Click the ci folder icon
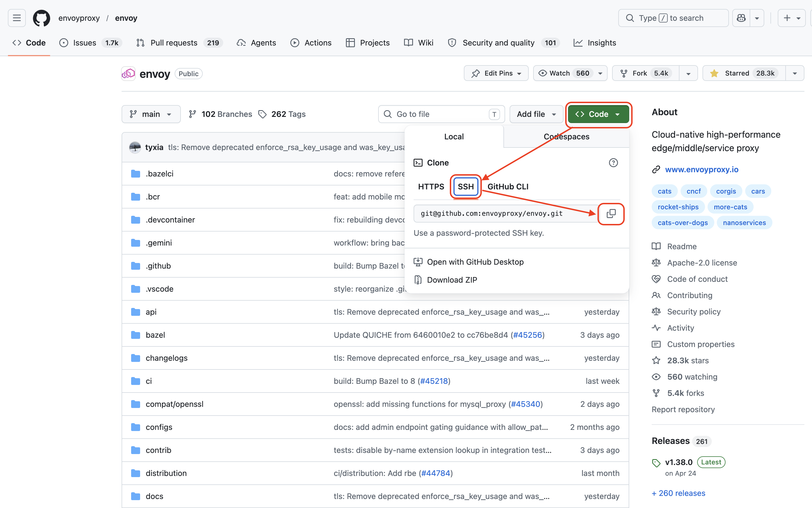 [x=136, y=381]
